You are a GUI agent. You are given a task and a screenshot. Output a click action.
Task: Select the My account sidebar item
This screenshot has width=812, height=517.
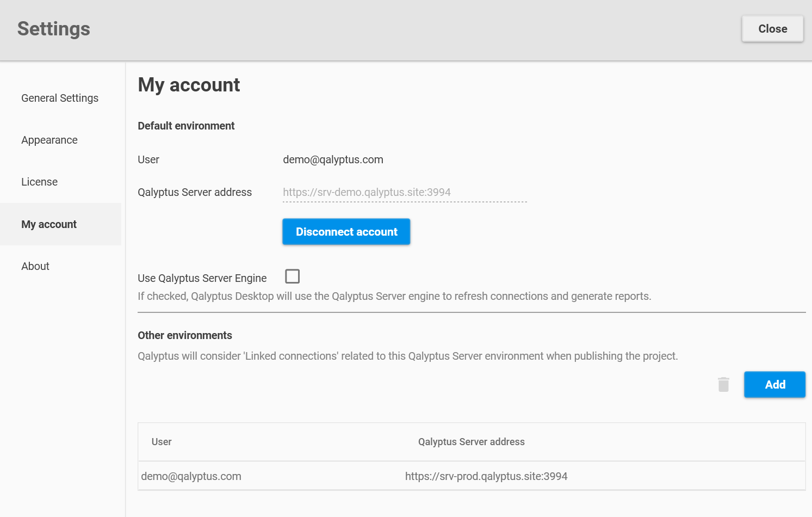48,224
